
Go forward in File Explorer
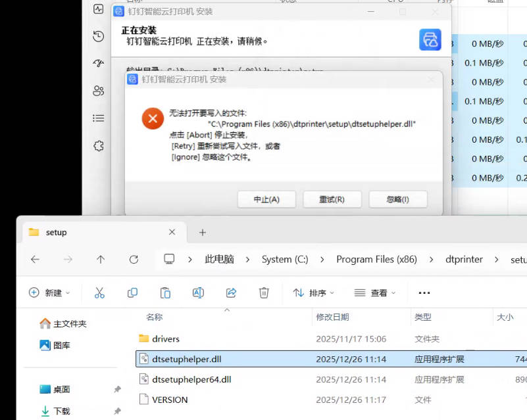point(68,259)
